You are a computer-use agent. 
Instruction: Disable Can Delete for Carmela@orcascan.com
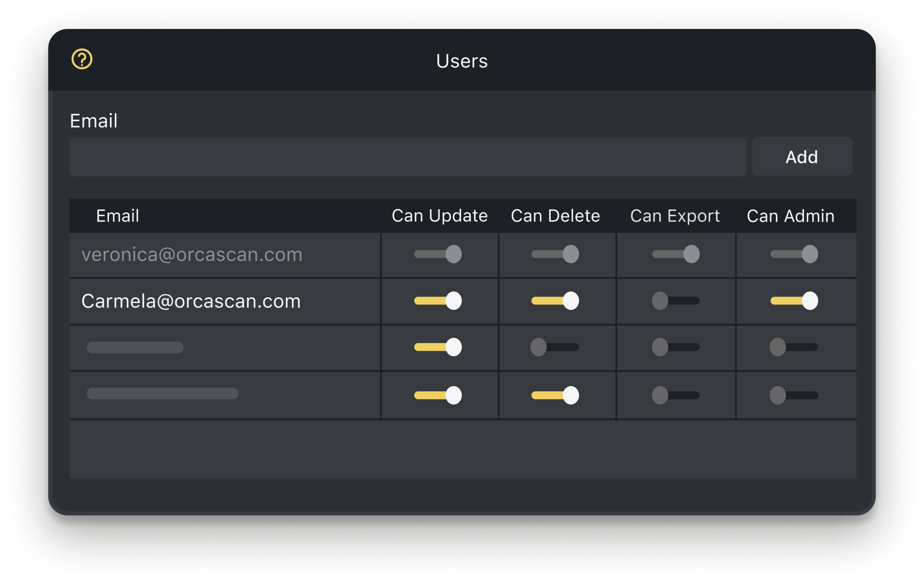pyautogui.click(x=555, y=301)
